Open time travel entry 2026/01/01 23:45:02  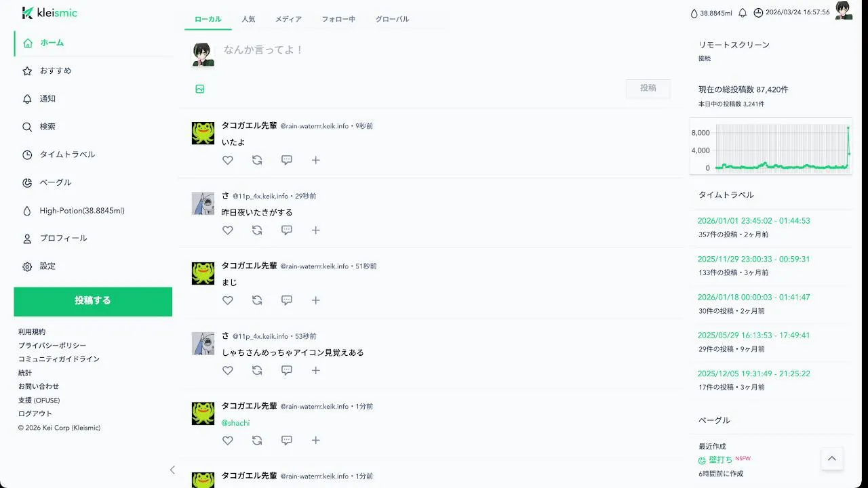coord(753,221)
